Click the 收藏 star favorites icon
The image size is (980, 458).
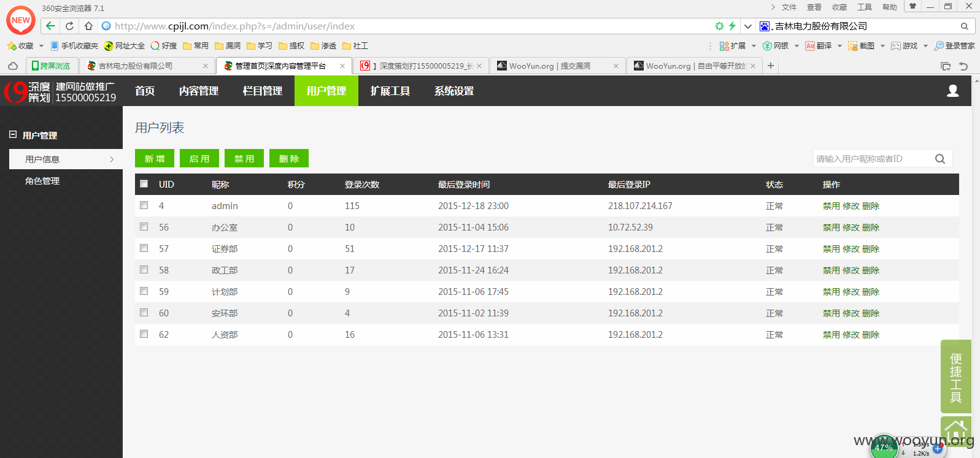click(12, 46)
